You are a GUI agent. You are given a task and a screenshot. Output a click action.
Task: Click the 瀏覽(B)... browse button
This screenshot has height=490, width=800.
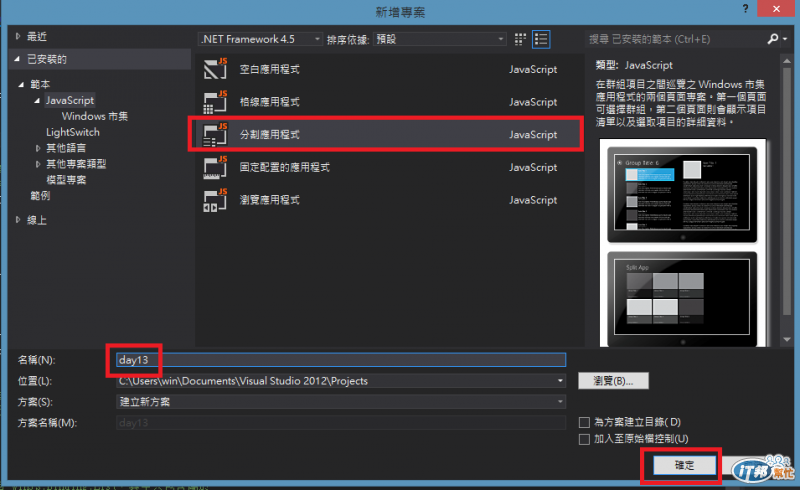(613, 381)
